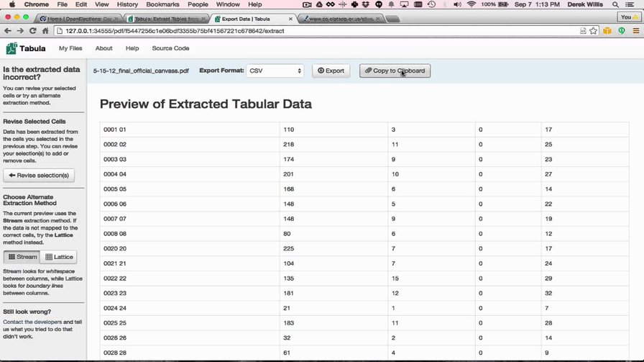
Task: Open the Export Format CSV dropdown
Action: pos(275,71)
